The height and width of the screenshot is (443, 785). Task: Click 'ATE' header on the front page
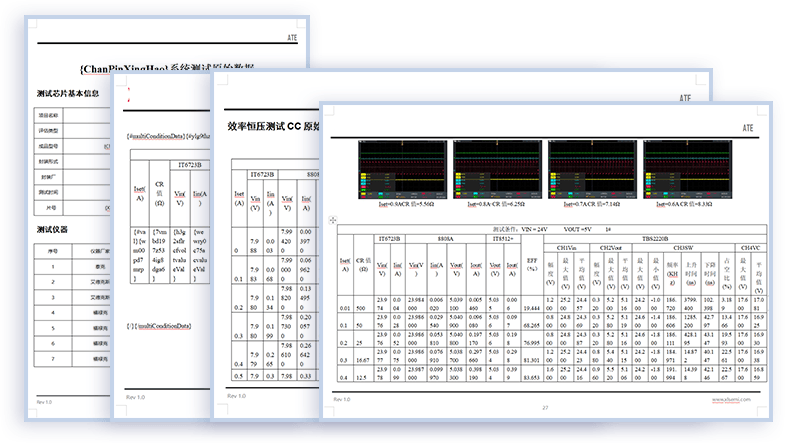tap(747, 128)
